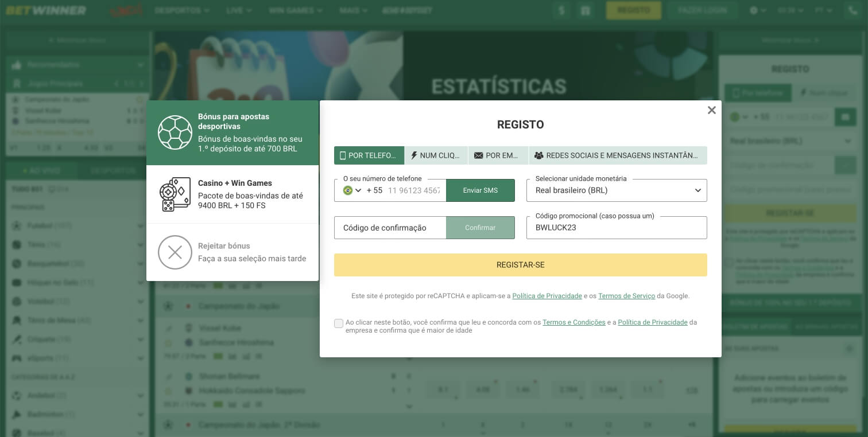Image resolution: width=868 pixels, height=437 pixels.
Task: Open the Mais top menu
Action: pyautogui.click(x=354, y=10)
